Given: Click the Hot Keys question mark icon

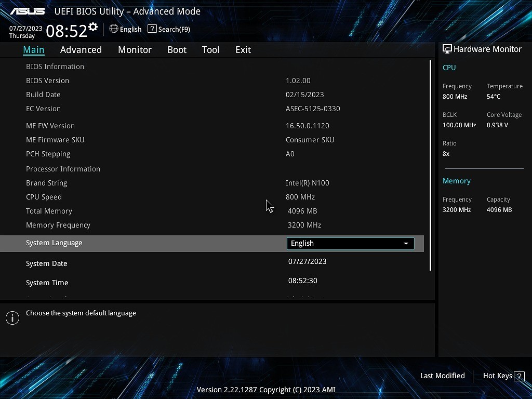Looking at the screenshot, I should click(x=519, y=376).
